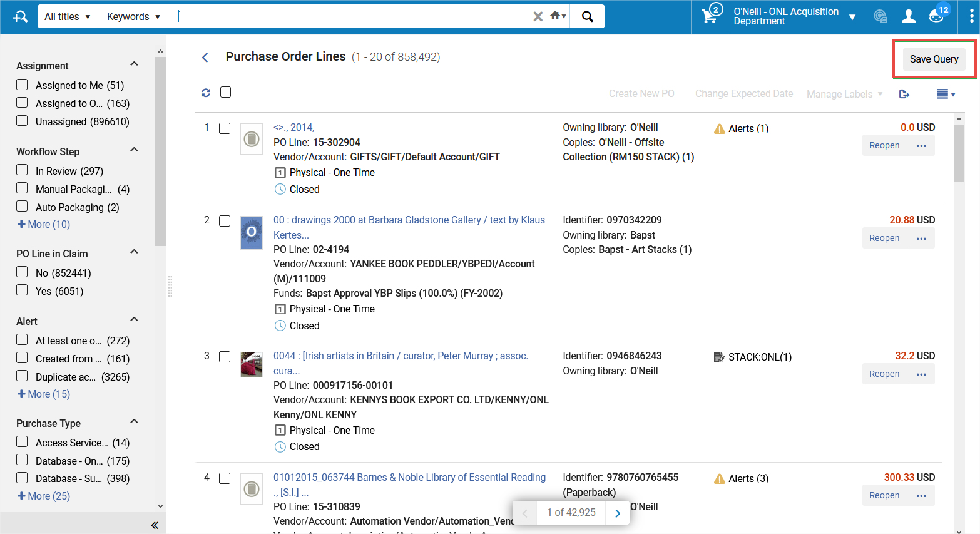Viewport: 980px width, 534px height.
Task: Open the notifications icon with badge 12
Action: pyautogui.click(x=937, y=16)
